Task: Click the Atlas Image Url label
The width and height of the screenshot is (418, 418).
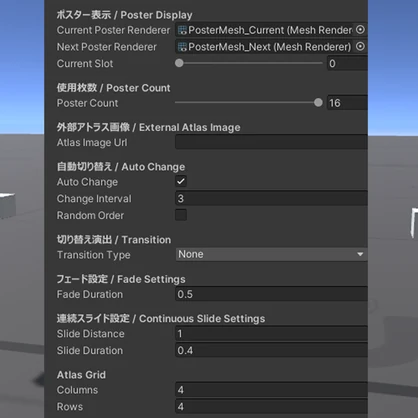Action: pyautogui.click(x=92, y=143)
